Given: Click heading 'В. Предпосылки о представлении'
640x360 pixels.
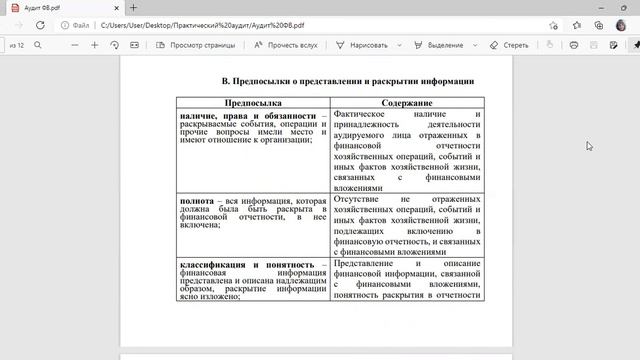Looking at the screenshot, I should coord(348,81).
